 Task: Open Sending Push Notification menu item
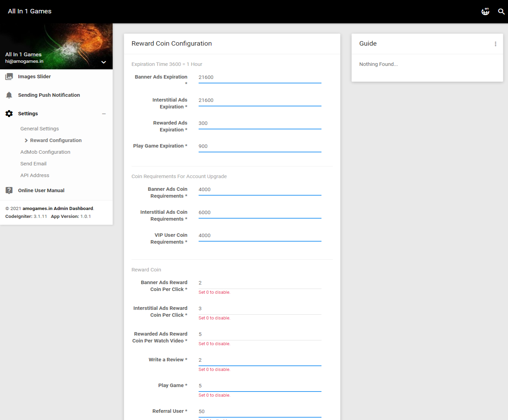coord(49,95)
